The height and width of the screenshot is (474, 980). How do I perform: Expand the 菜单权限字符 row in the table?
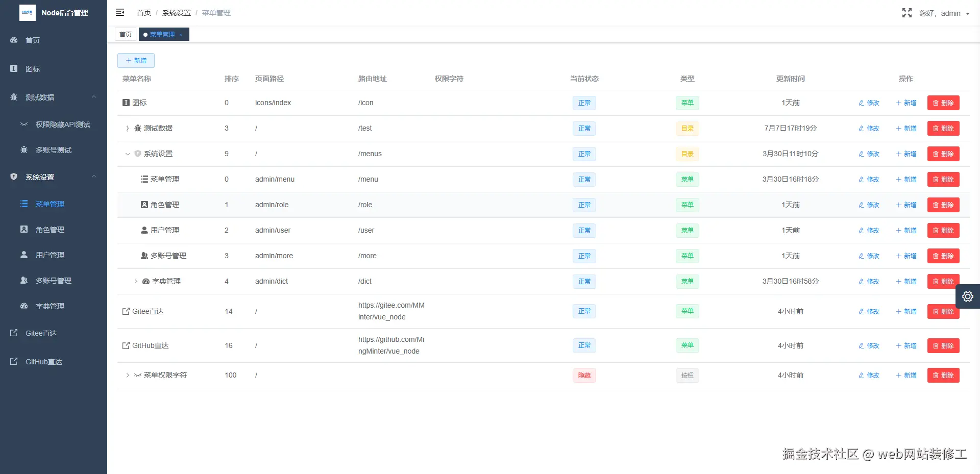point(128,375)
